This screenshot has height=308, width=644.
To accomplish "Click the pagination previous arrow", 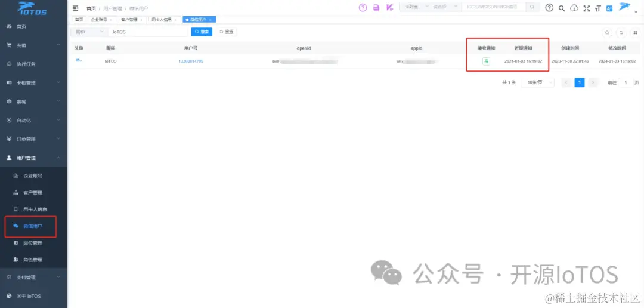I will tap(566, 82).
